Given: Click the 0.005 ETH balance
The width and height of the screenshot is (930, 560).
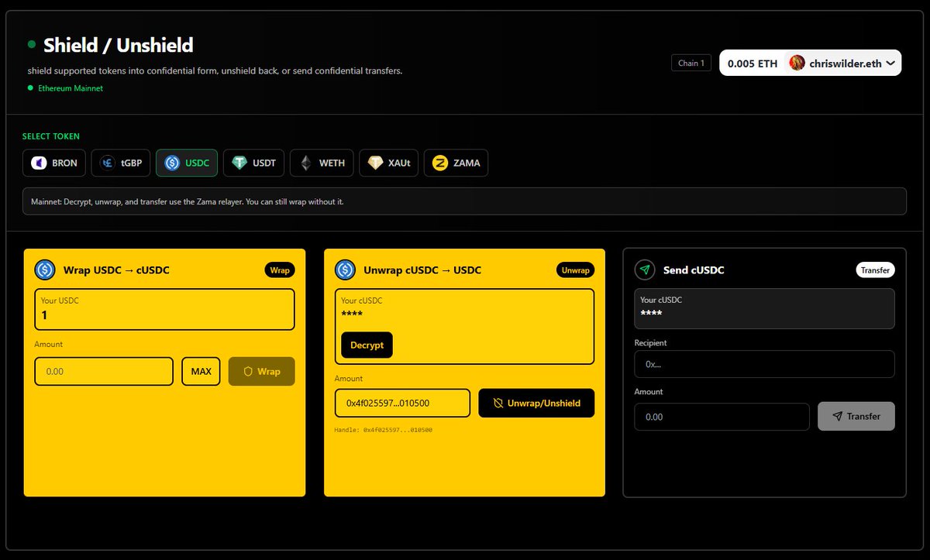Looking at the screenshot, I should click(753, 64).
